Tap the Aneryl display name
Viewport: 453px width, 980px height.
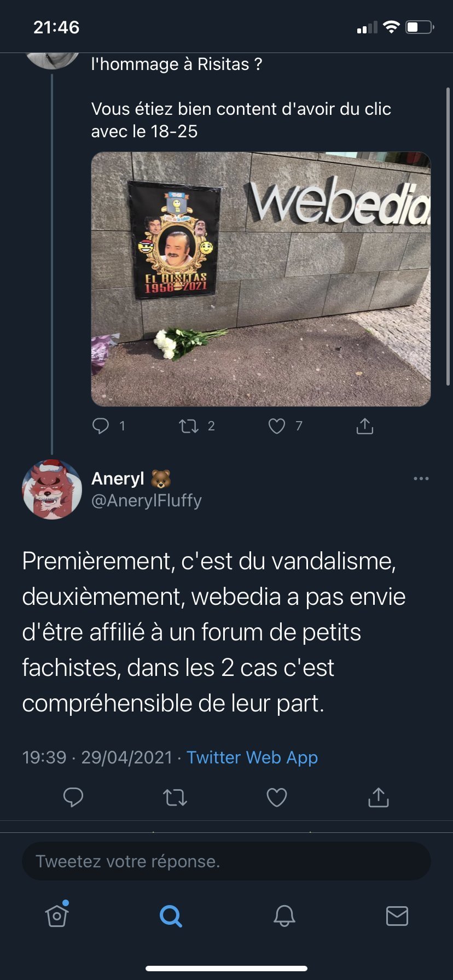click(118, 479)
